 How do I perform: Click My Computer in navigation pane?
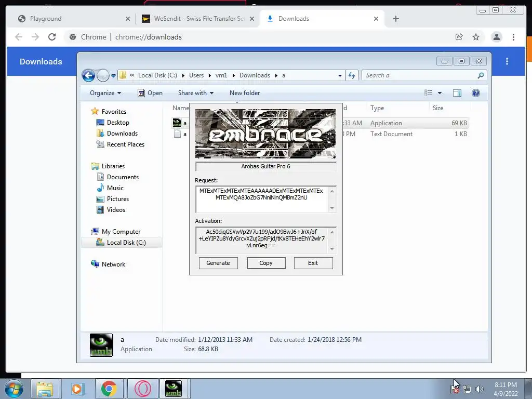(116, 231)
